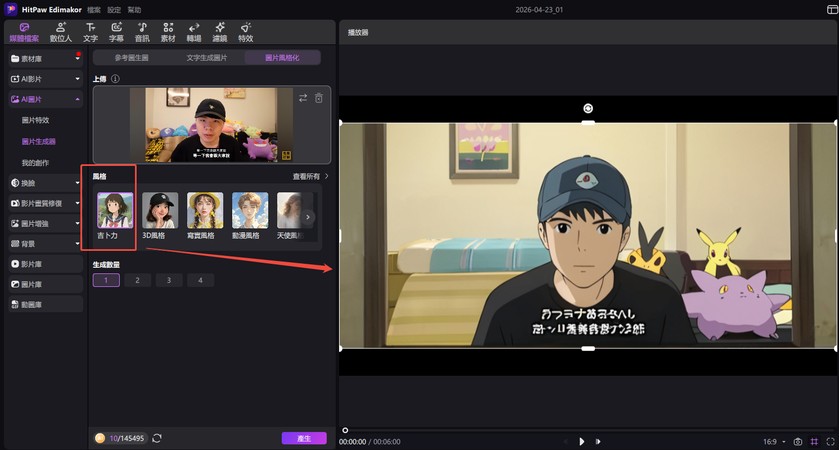Open the 字幕 subtitles tool
The height and width of the screenshot is (450, 839).
tap(116, 33)
